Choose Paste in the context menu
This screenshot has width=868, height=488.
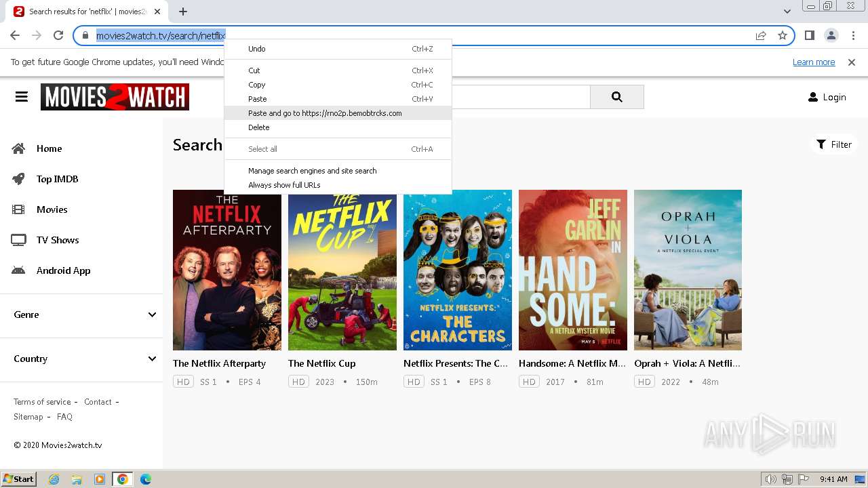[338, 99]
